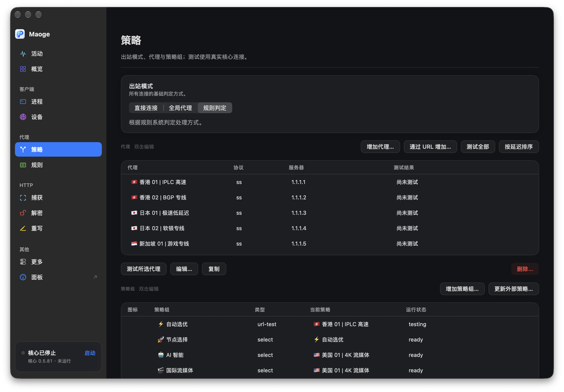Click server address 1.1.1.3
The height and width of the screenshot is (392, 564).
pyautogui.click(x=299, y=213)
